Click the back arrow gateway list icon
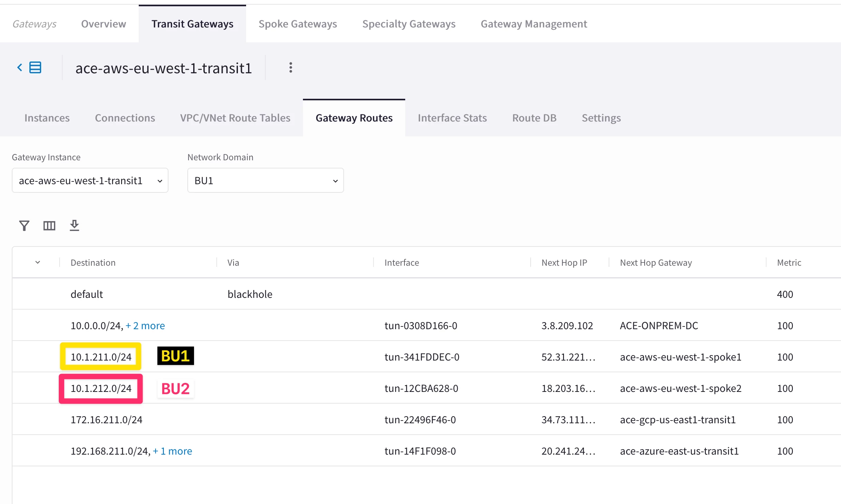Image resolution: width=841 pixels, height=504 pixels. [29, 68]
